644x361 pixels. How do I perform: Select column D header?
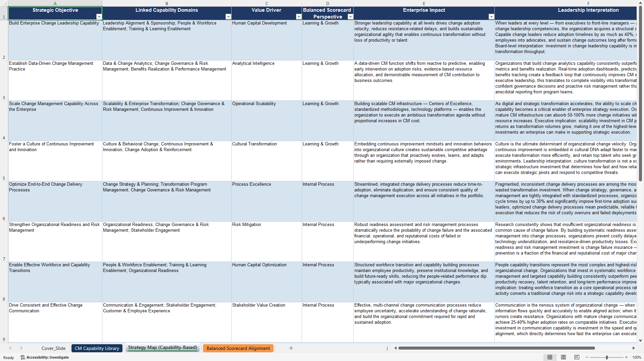(328, 3)
